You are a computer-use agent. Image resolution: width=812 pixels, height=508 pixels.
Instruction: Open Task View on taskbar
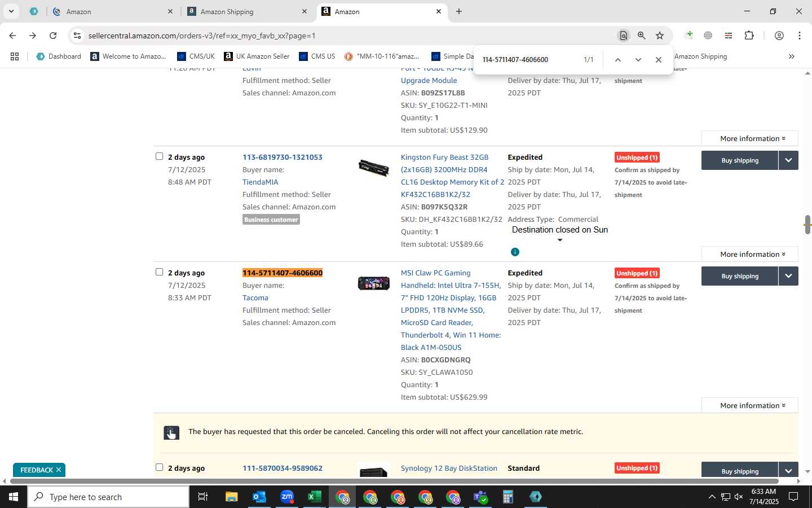pos(202,497)
